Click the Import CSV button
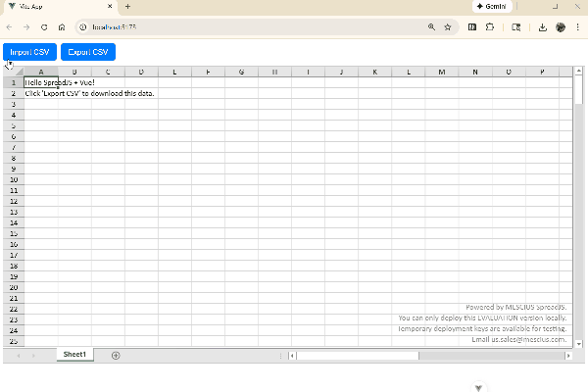588x392 pixels. coord(29,52)
